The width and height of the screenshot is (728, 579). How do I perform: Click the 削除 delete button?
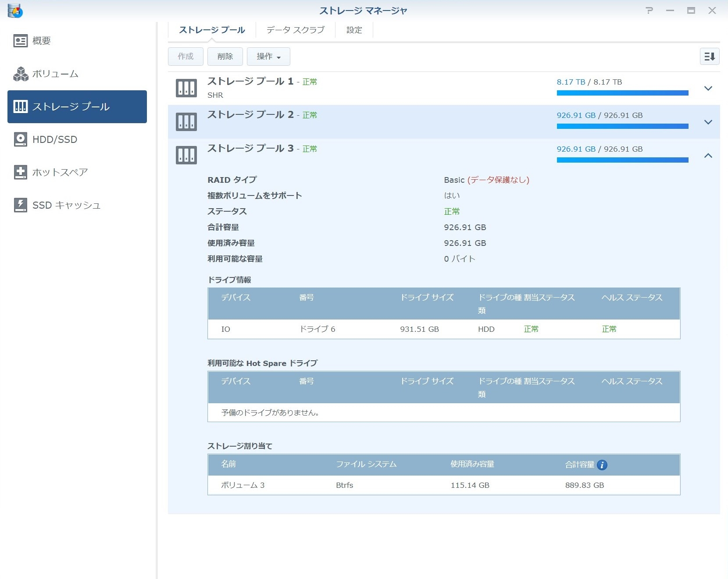pyautogui.click(x=225, y=57)
